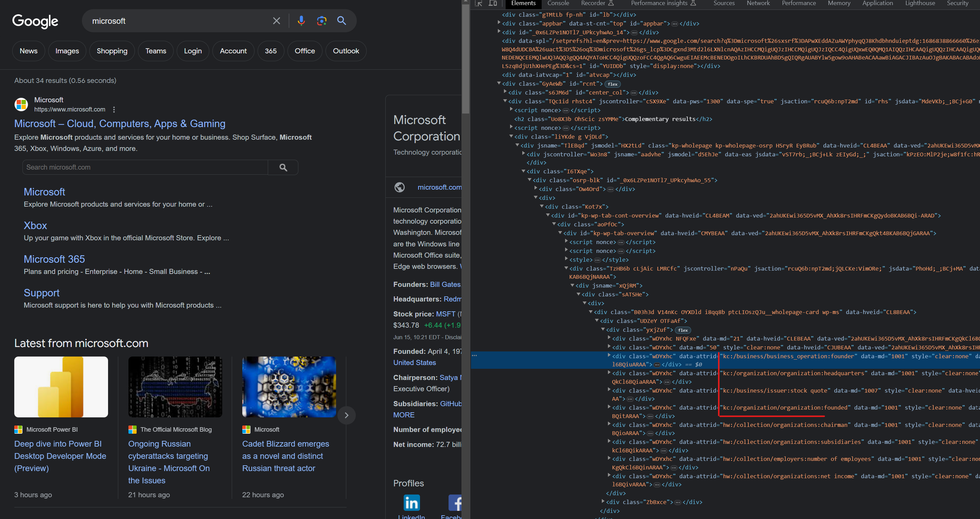
Task: Open Microsoft's LinkedIn profile icon
Action: (x=411, y=503)
